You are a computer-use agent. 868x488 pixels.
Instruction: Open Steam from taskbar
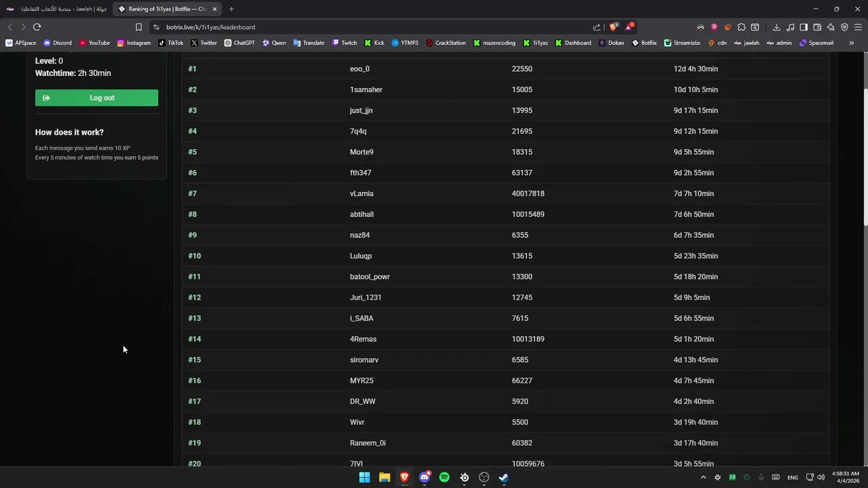point(504,477)
